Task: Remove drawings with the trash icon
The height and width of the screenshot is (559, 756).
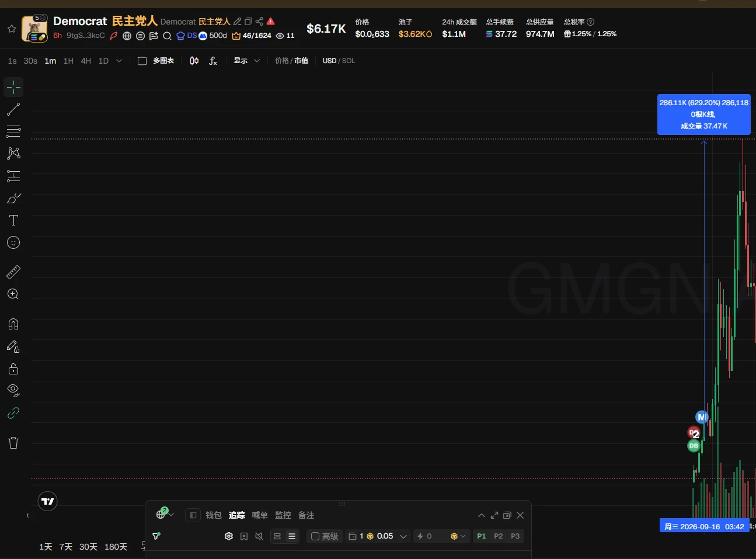Action: click(13, 442)
